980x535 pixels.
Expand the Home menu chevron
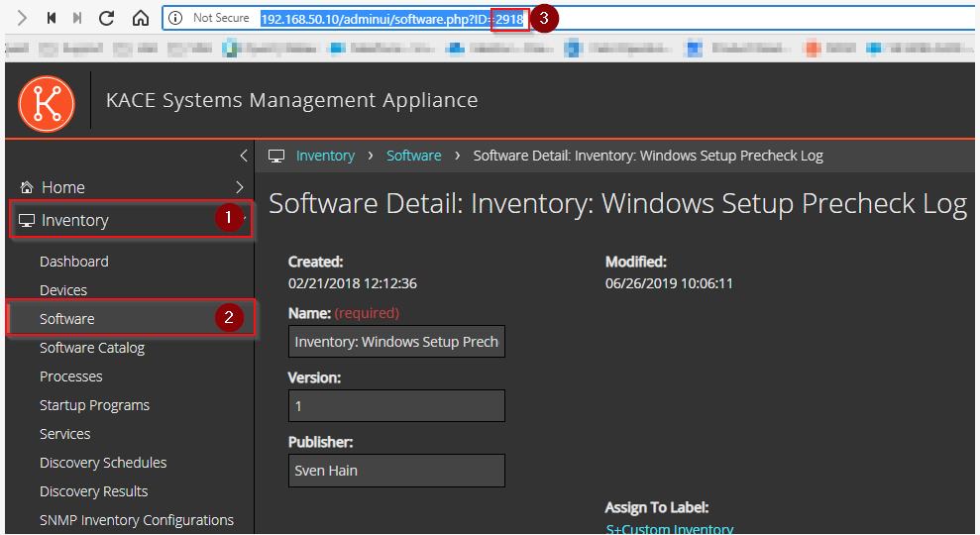pos(240,187)
